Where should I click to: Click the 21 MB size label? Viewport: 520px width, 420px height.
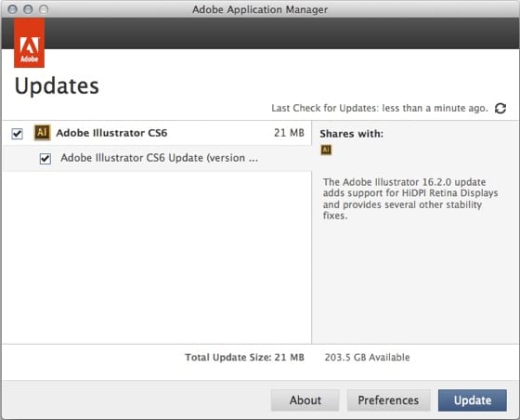click(289, 133)
